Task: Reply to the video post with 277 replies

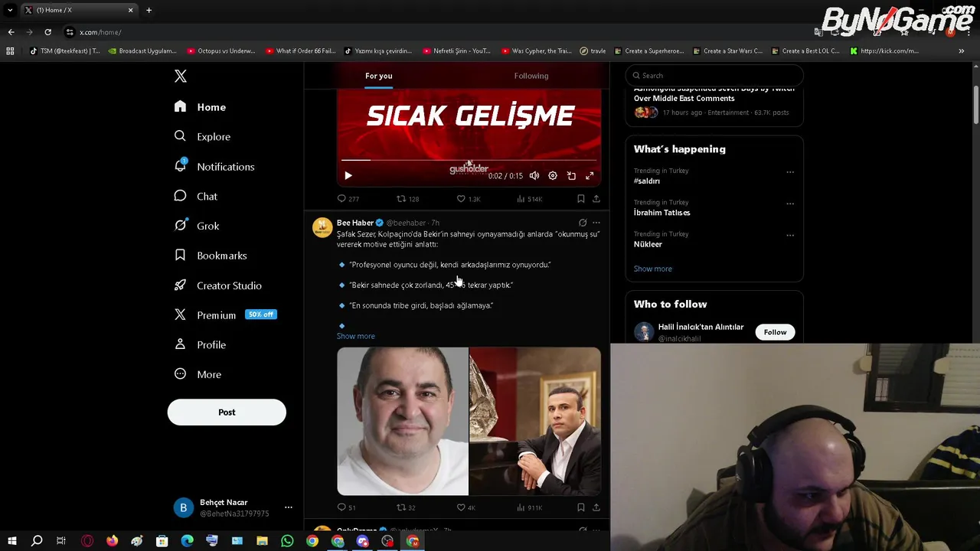Action: (348, 199)
